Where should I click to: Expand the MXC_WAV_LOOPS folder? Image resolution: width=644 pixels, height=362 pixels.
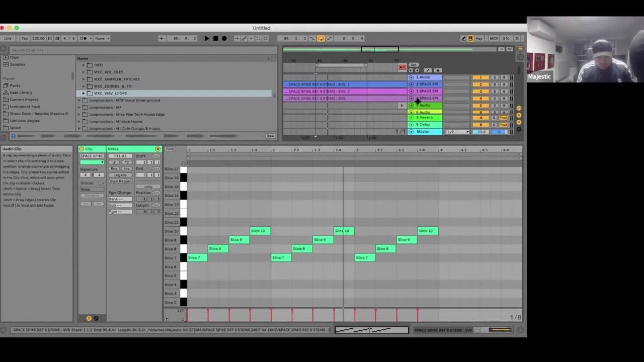pyautogui.click(x=84, y=93)
